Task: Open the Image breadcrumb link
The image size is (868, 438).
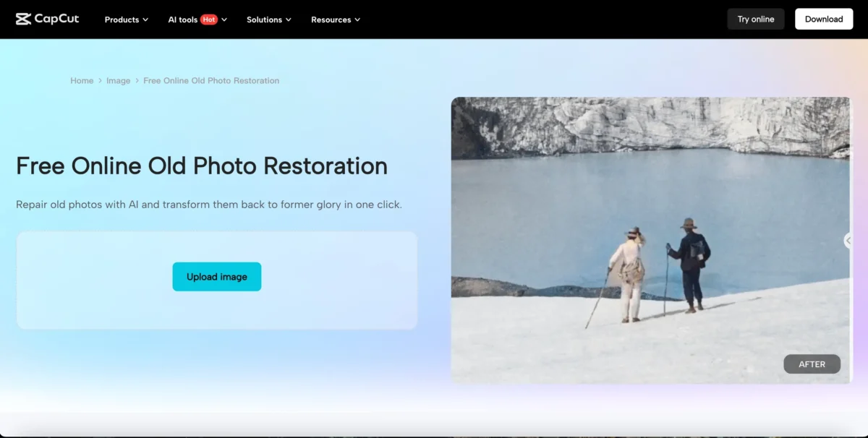Action: [x=118, y=81]
